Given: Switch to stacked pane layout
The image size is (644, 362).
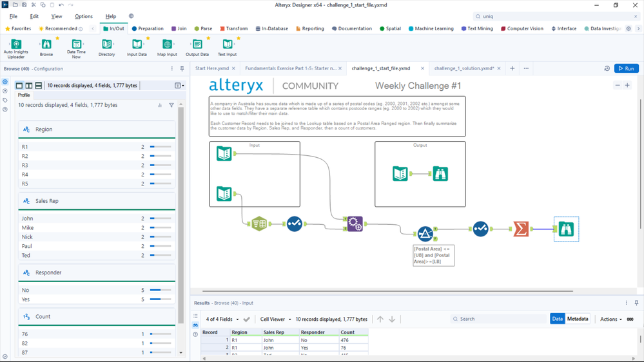Looking at the screenshot, I should (x=39, y=86).
